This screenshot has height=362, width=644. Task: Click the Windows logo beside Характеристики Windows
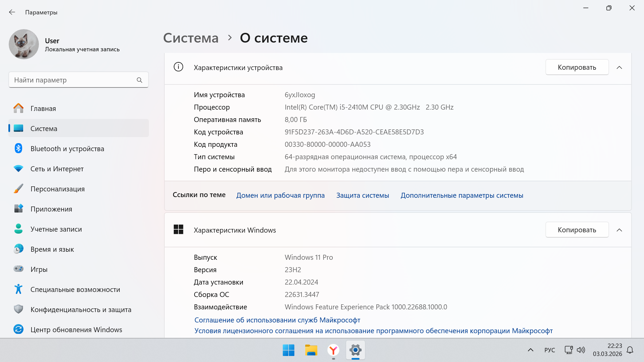click(178, 230)
